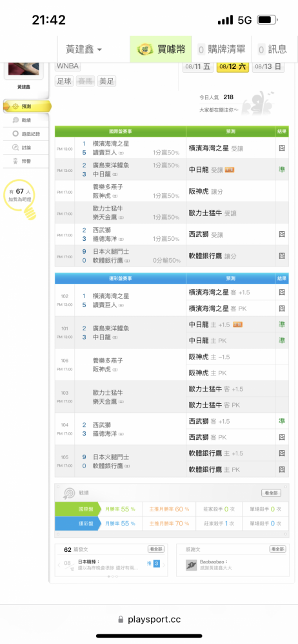The width and height of the screenshot is (298, 644).
Task: Open 戰績 in the sidebar
Action: (x=26, y=120)
